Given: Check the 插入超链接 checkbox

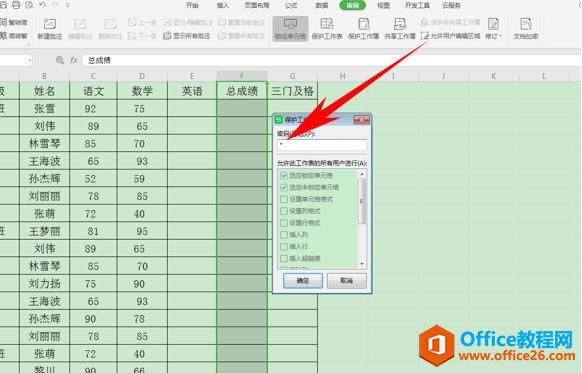Looking at the screenshot, I should tap(284, 258).
